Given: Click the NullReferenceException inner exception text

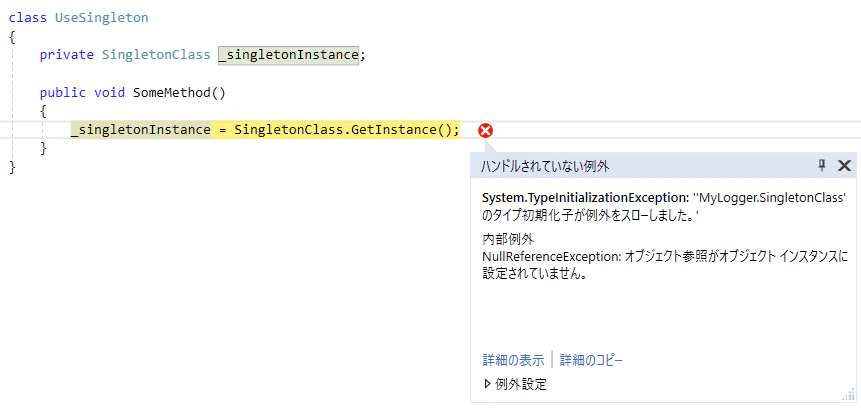Looking at the screenshot, I should point(551,257).
